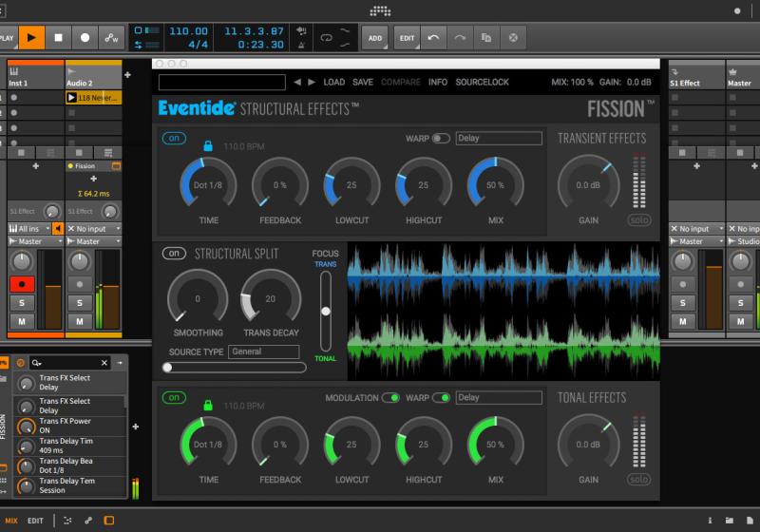The width and height of the screenshot is (760, 532).
Task: Disable the Tonal MODULATION toggle
Action: coord(390,398)
